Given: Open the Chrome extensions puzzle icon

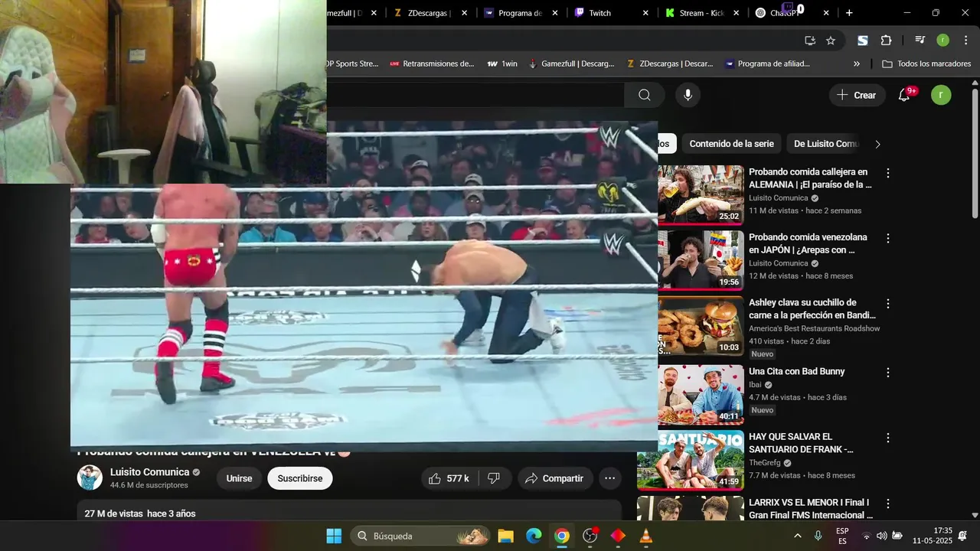Looking at the screenshot, I should (886, 41).
